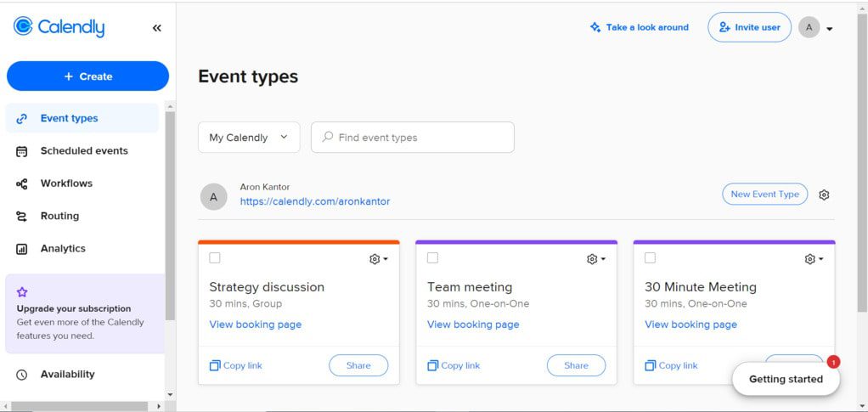Click the Availability clock icon
This screenshot has width=868, height=412.
point(21,375)
